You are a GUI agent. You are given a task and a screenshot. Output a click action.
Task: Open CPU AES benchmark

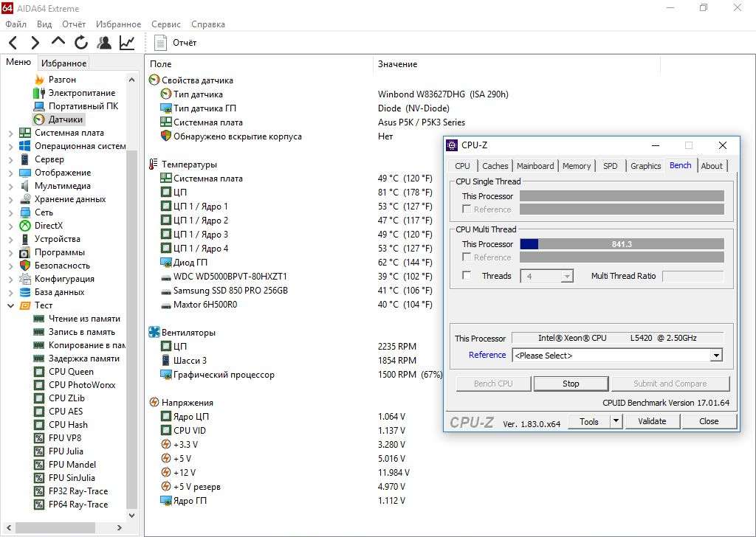click(x=58, y=412)
